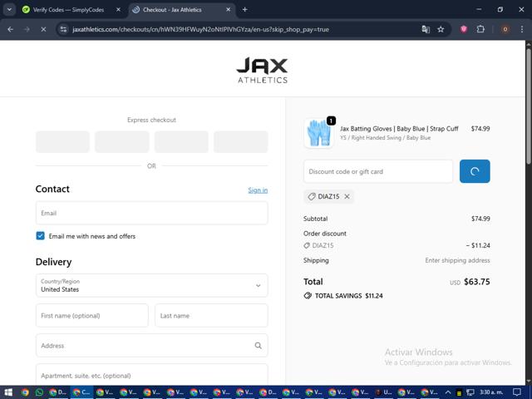The width and height of the screenshot is (532, 399).
Task: Open the browser profile avatar
Action: pos(505,30)
